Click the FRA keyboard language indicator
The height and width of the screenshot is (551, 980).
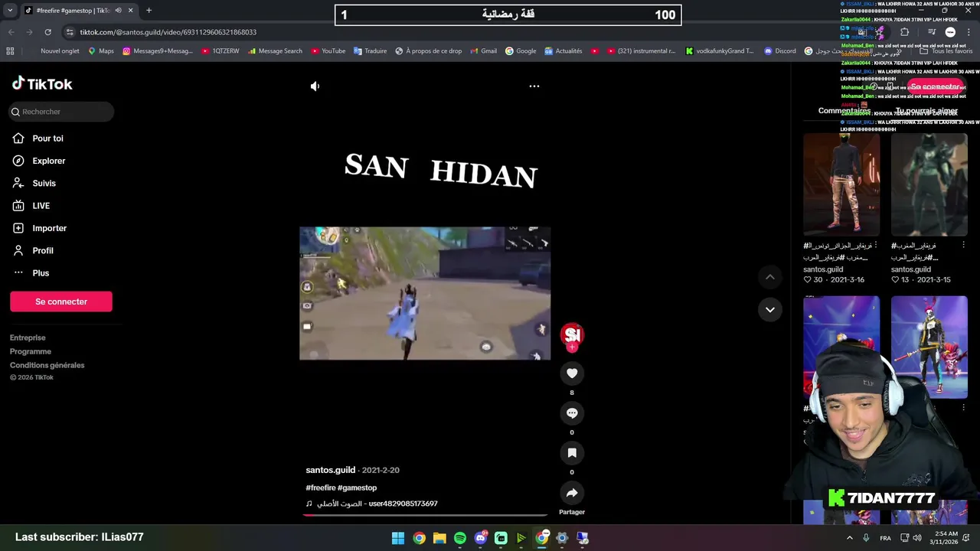[x=885, y=538]
